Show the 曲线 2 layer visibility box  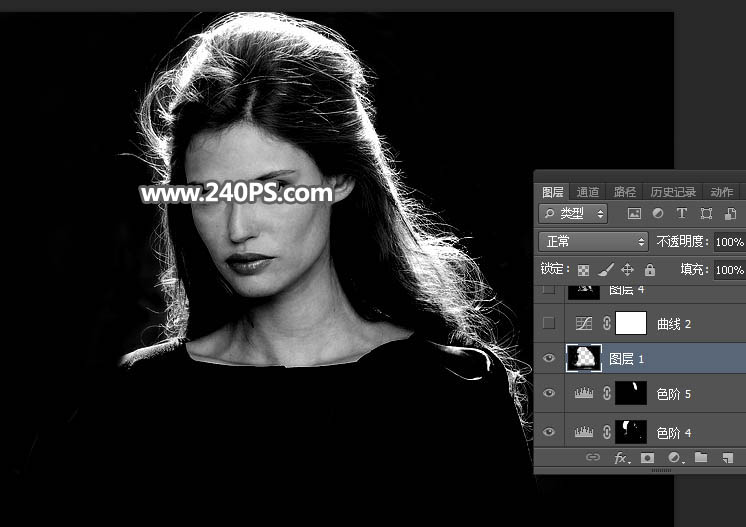coord(549,323)
